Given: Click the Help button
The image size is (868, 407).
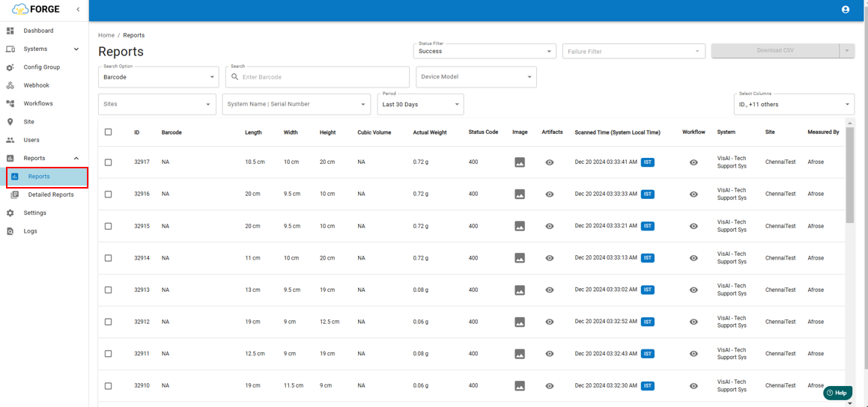Looking at the screenshot, I should click(837, 393).
